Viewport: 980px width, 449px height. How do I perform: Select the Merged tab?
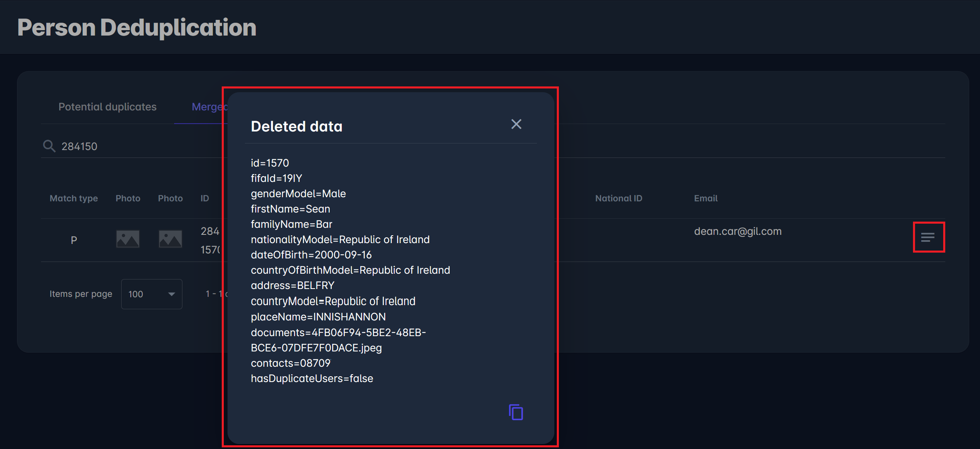click(x=209, y=107)
